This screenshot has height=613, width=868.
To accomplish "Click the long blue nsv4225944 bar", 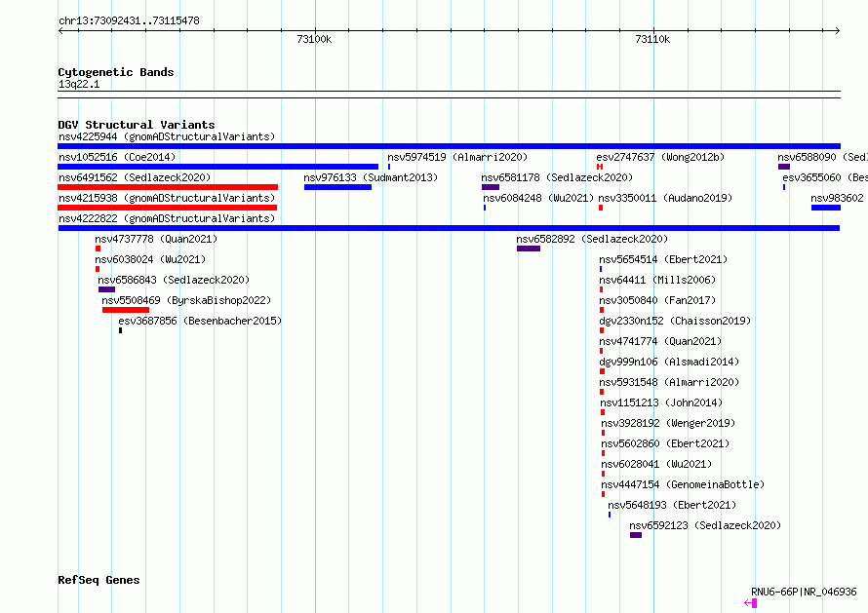I will (449, 146).
